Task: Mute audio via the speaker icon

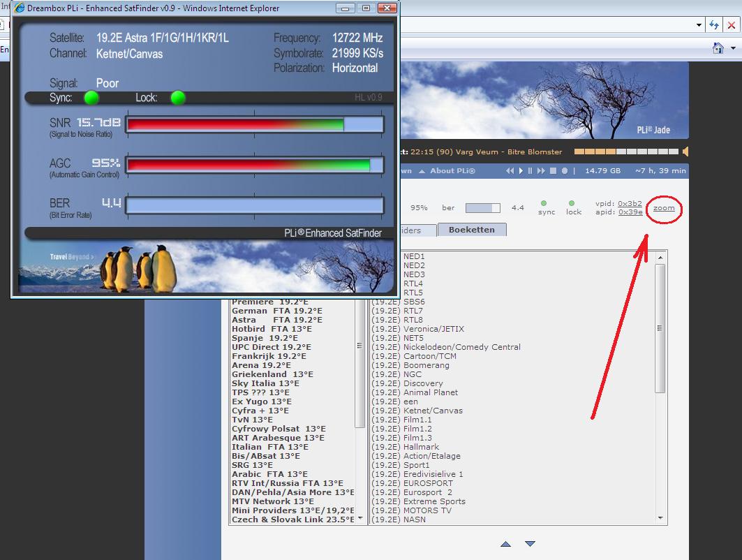Action: click(685, 152)
